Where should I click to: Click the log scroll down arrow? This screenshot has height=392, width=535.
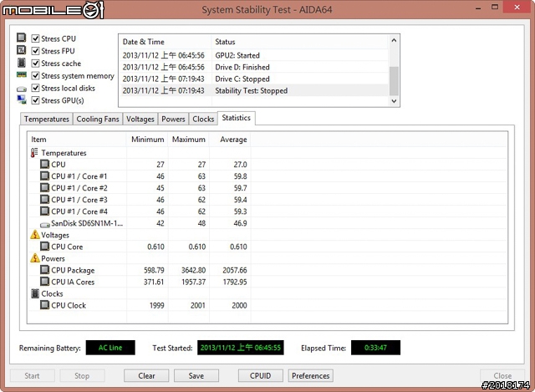[x=394, y=101]
